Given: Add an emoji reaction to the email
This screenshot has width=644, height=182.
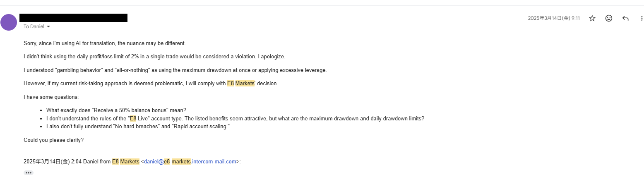Looking at the screenshot, I should click(608, 18).
